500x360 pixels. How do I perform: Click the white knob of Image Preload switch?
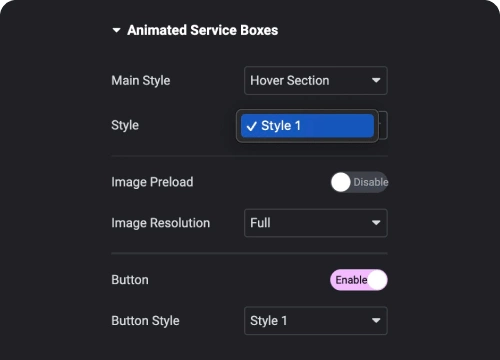(341, 182)
